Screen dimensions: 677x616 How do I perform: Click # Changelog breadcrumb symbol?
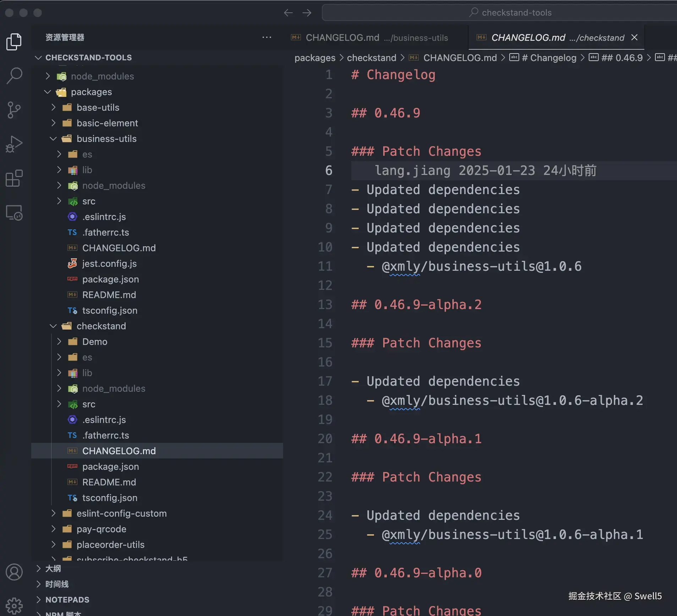543,58
